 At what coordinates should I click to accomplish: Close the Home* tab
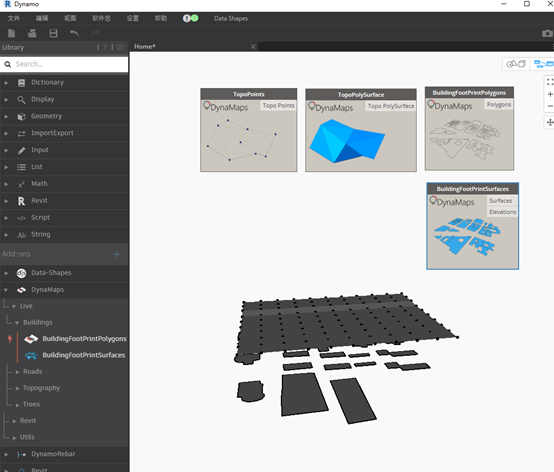[253, 47]
